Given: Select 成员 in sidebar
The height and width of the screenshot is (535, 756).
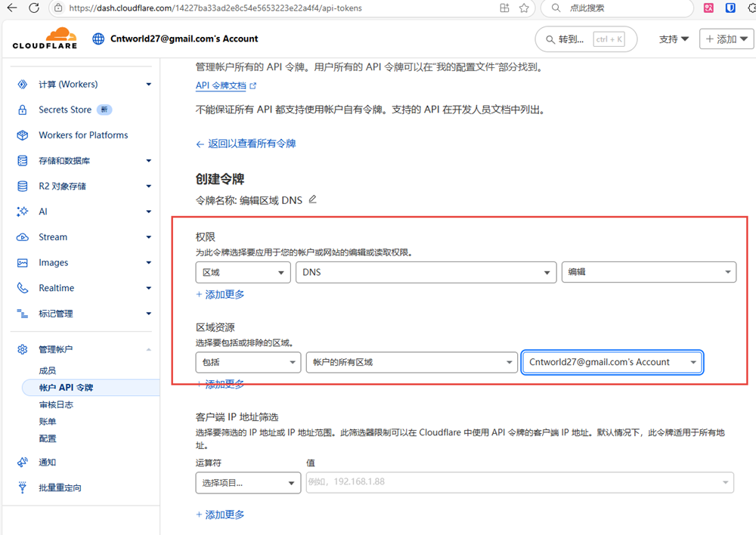Looking at the screenshot, I should [47, 370].
